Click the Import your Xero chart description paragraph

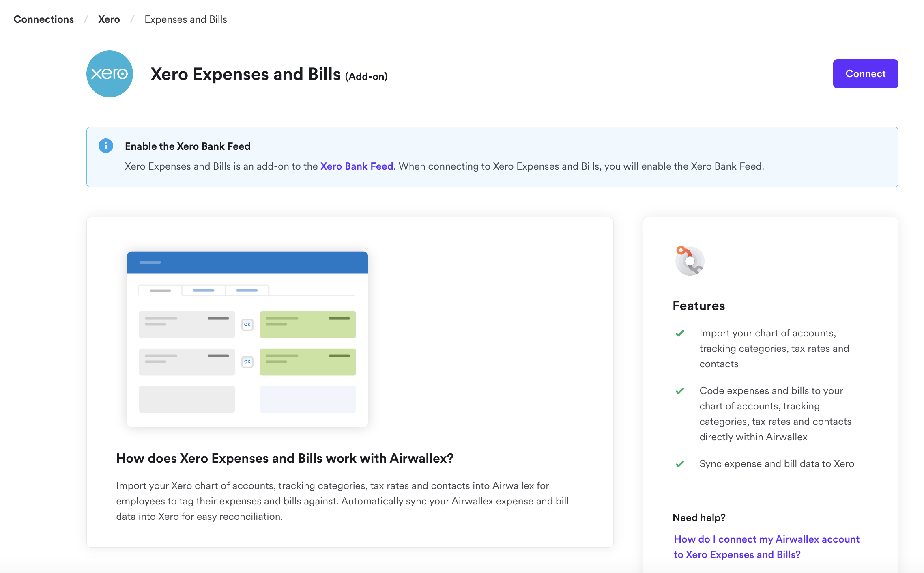(342, 501)
